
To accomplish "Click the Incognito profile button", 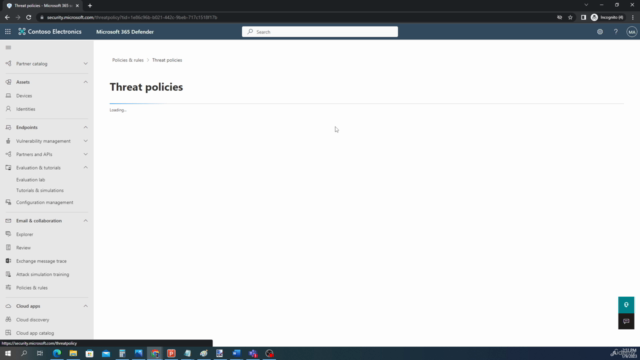I will pyautogui.click(x=607, y=17).
